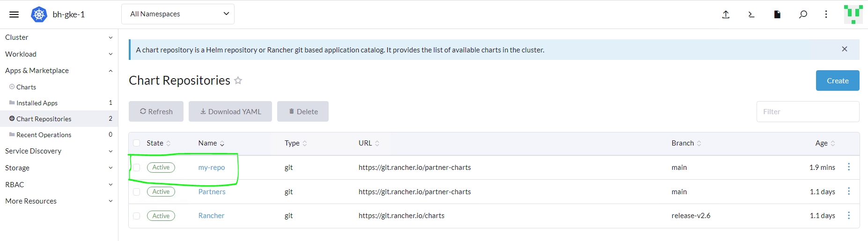Click the kubeconfig file icon
This screenshot has width=868, height=241.
pyautogui.click(x=777, y=15)
